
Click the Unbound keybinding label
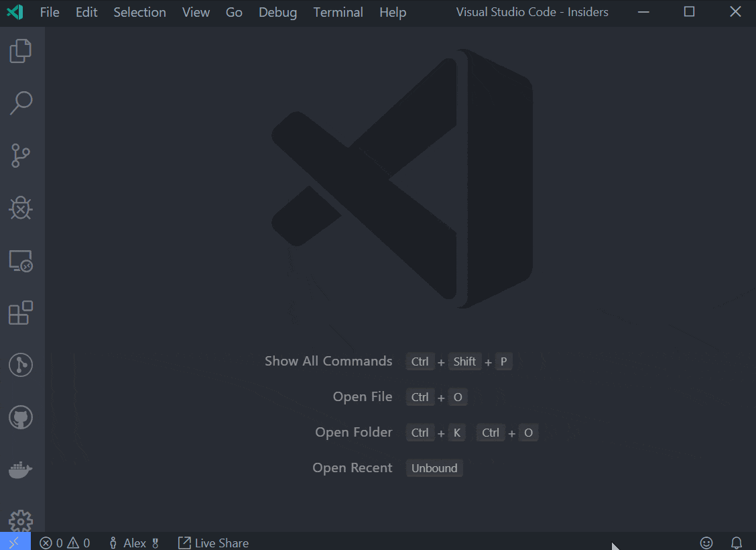pos(434,468)
